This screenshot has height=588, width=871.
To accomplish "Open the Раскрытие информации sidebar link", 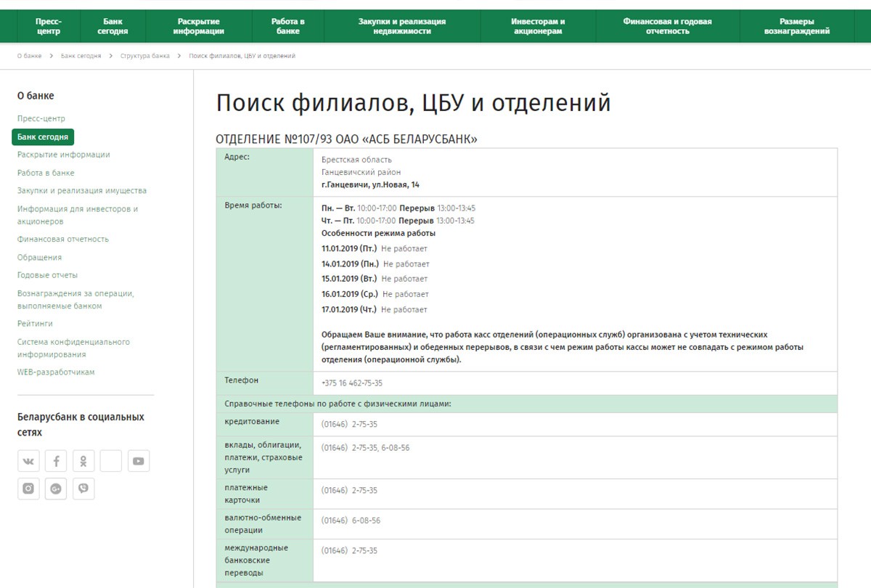I will 64,155.
